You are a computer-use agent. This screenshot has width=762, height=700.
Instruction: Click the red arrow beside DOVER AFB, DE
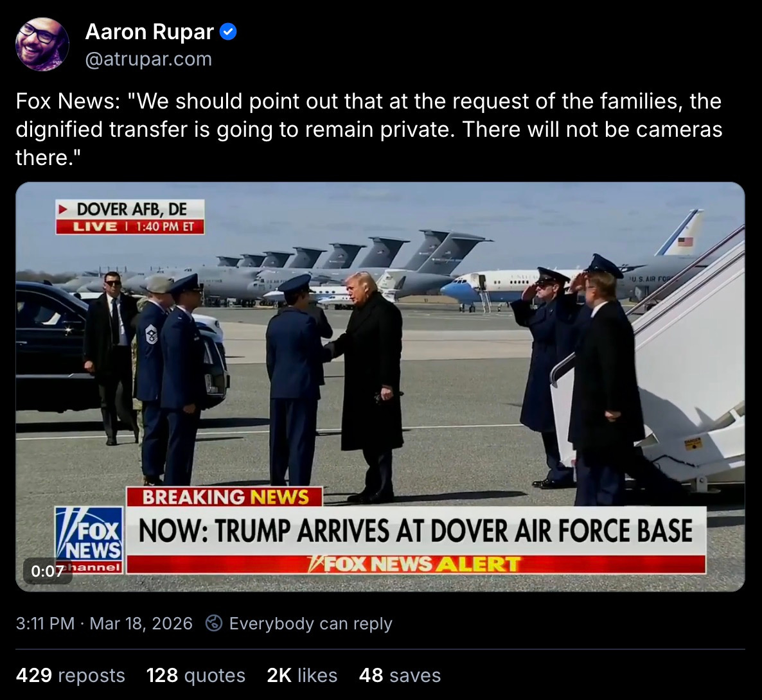tap(63, 209)
